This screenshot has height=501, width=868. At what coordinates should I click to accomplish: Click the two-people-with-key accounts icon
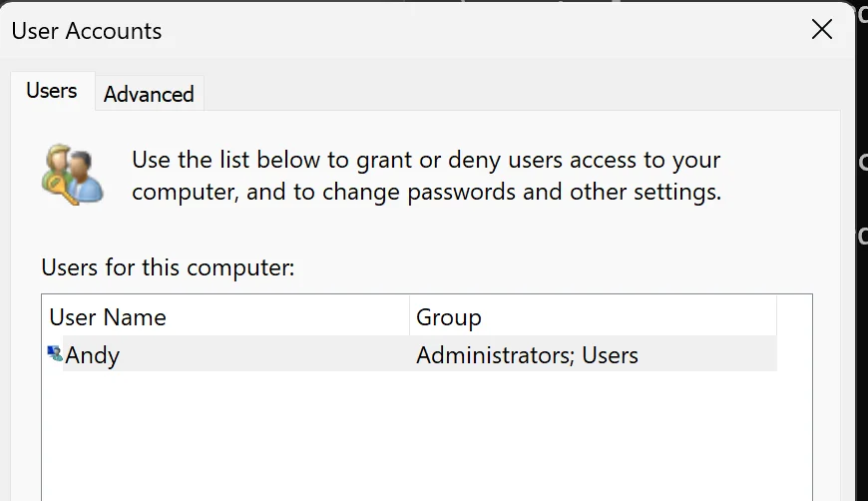(x=73, y=175)
